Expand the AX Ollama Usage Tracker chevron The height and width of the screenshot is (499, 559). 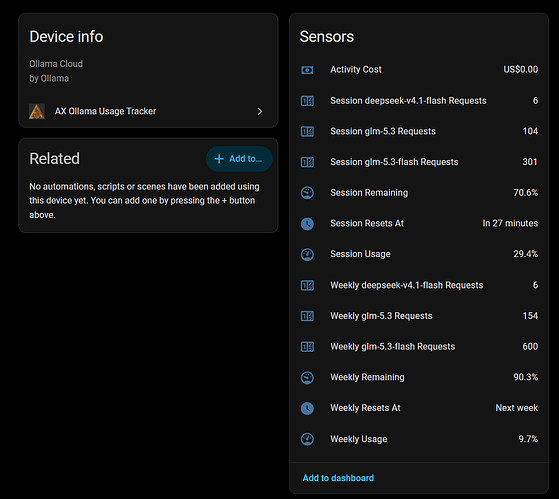[260, 112]
